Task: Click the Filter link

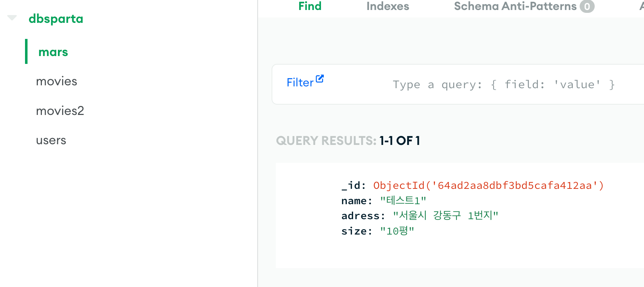Action: pos(300,82)
